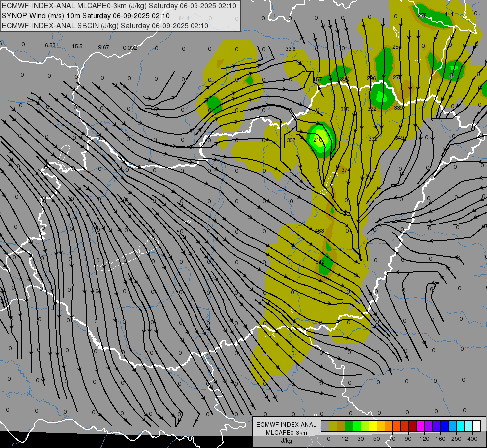Click the SBCIN title line in header
The width and height of the screenshot is (487, 448).
(105, 26)
